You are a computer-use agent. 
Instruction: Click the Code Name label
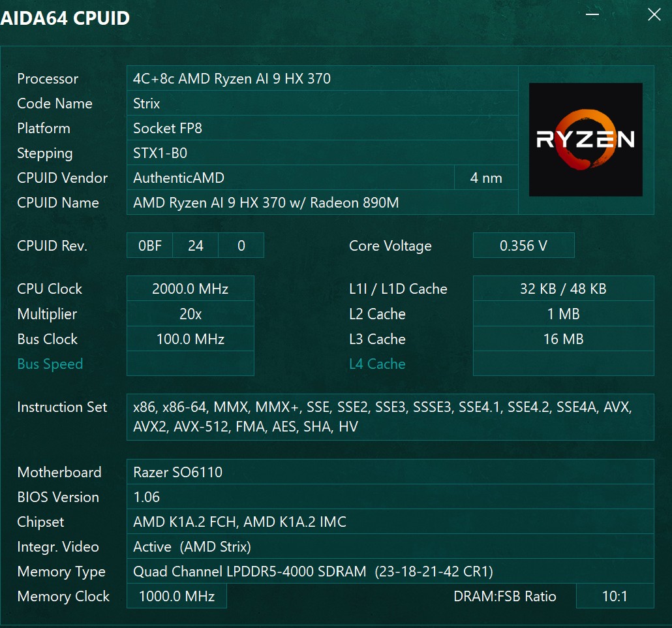click(x=54, y=103)
